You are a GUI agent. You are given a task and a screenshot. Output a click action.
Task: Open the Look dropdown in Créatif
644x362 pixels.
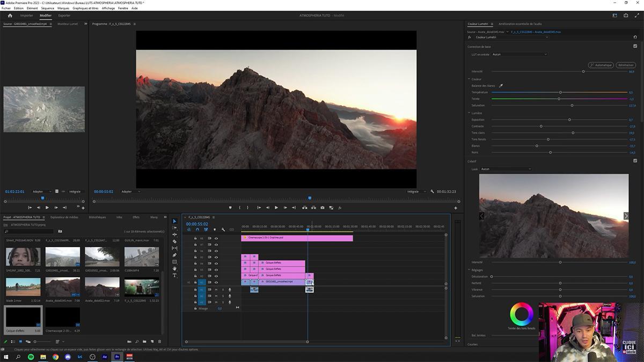point(506,169)
